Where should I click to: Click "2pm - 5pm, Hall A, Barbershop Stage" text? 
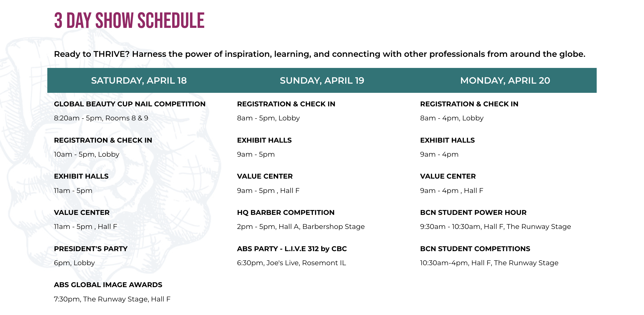tap(301, 227)
